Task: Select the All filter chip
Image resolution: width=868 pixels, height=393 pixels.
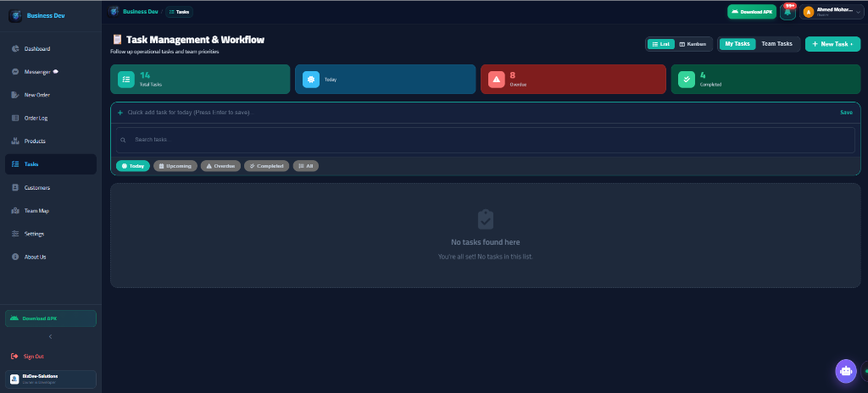Action: (305, 166)
